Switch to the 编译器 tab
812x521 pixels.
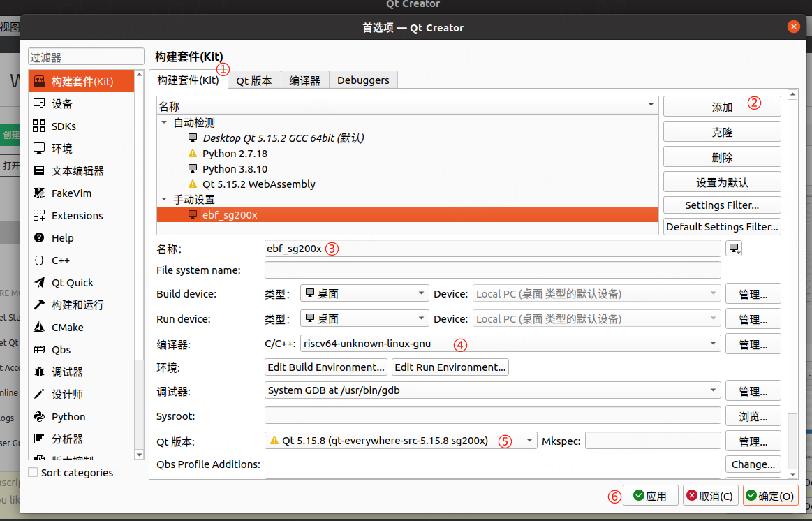point(304,80)
